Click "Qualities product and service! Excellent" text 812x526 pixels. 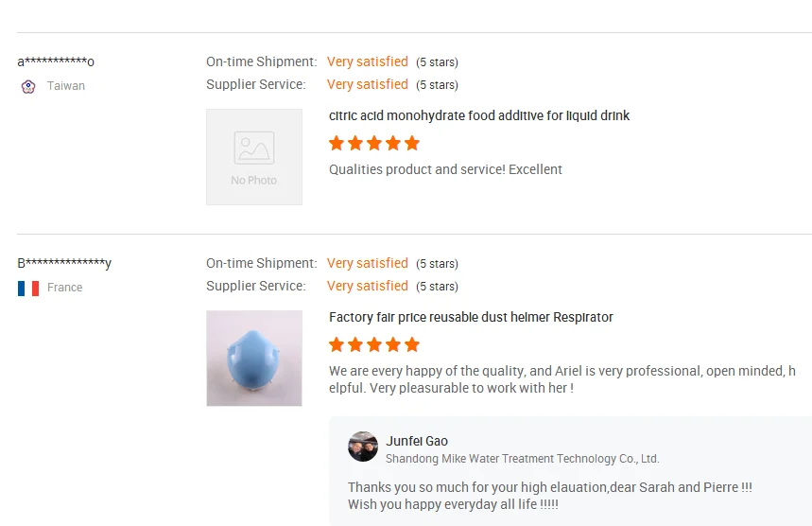(x=445, y=169)
